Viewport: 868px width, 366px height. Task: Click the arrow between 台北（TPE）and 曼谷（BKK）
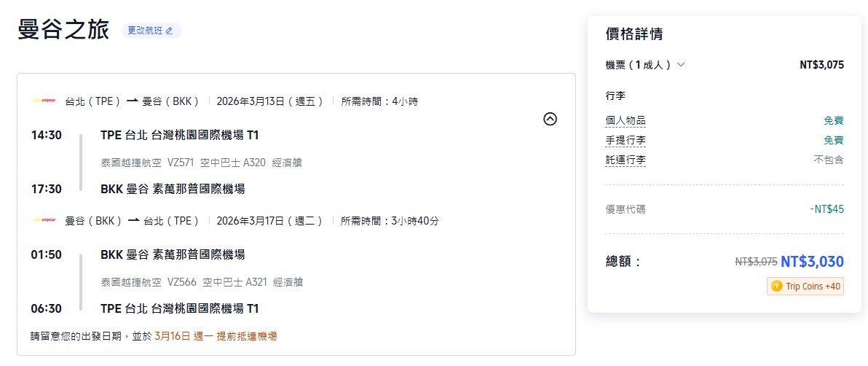coord(132,101)
